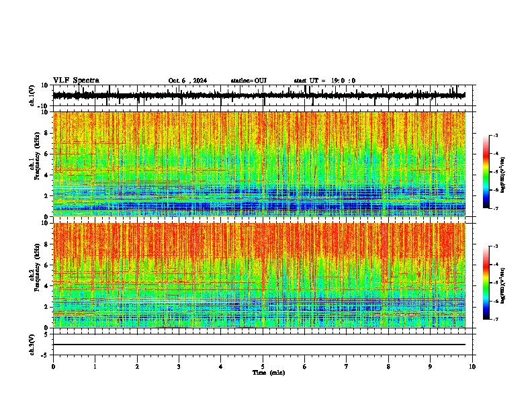Click the "-7" label on ch.2 color bar
532x411 pixels.
click(496, 319)
